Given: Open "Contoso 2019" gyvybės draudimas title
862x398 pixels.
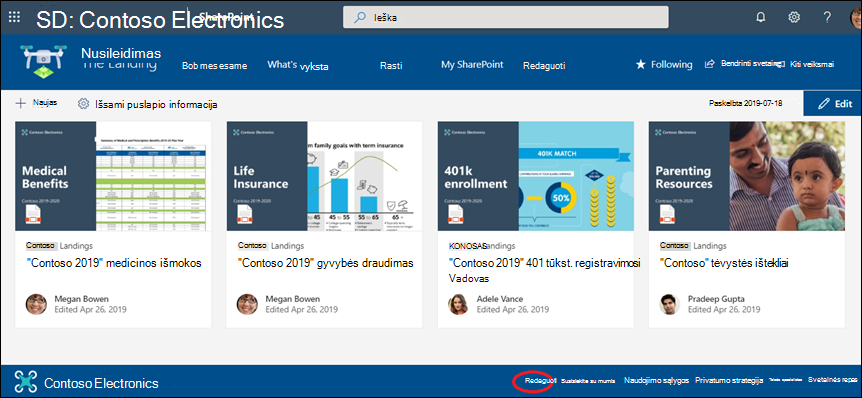Looking at the screenshot, I should click(x=325, y=263).
